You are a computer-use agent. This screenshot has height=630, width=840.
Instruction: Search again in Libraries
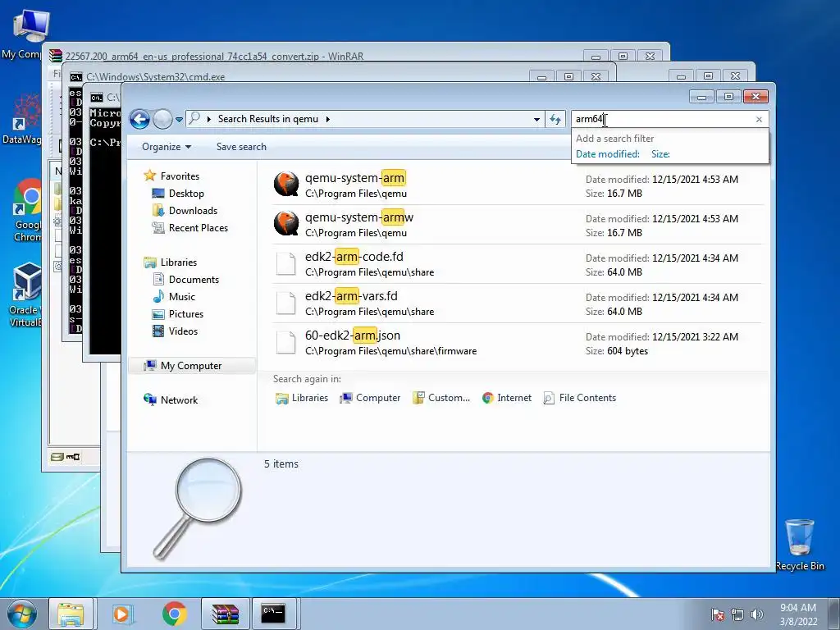point(302,398)
